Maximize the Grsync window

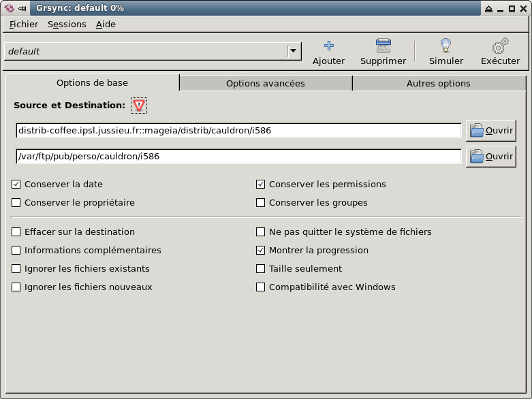[512, 8]
